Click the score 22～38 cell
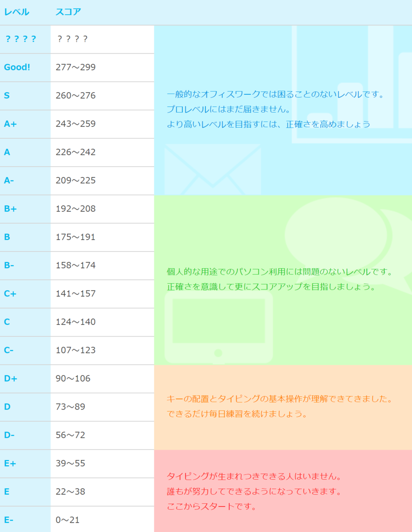 point(102,492)
